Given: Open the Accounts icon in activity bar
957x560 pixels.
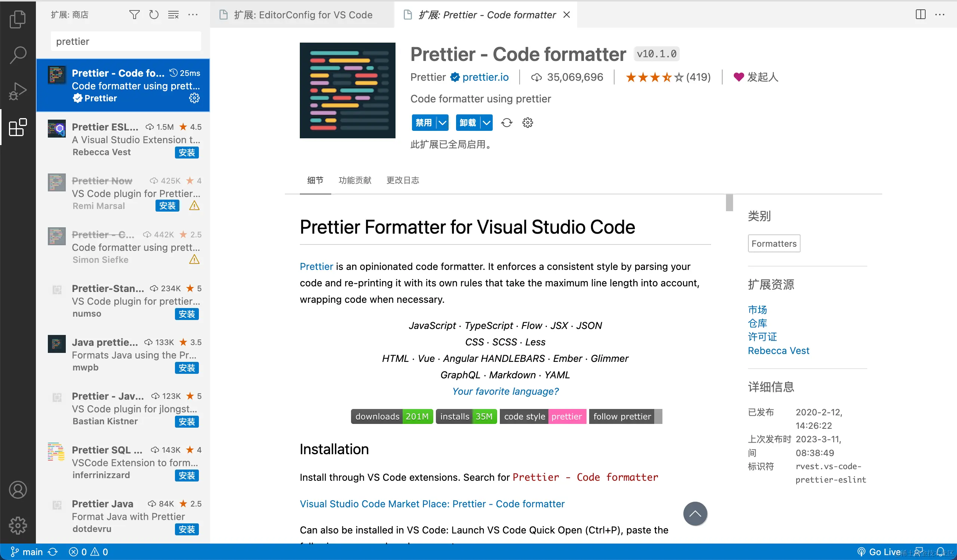Looking at the screenshot, I should 18,490.
